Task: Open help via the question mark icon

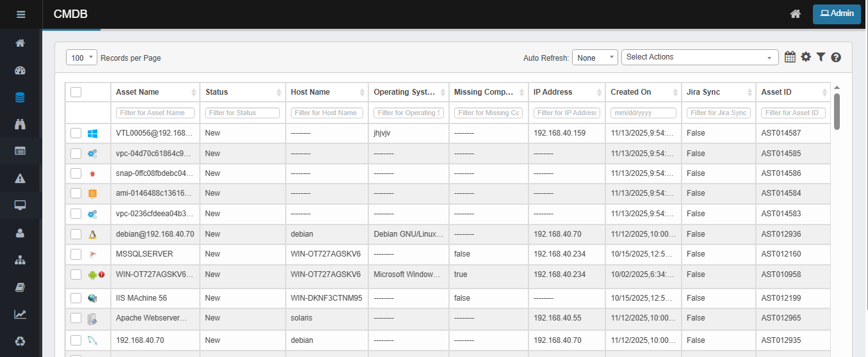Action: click(836, 57)
